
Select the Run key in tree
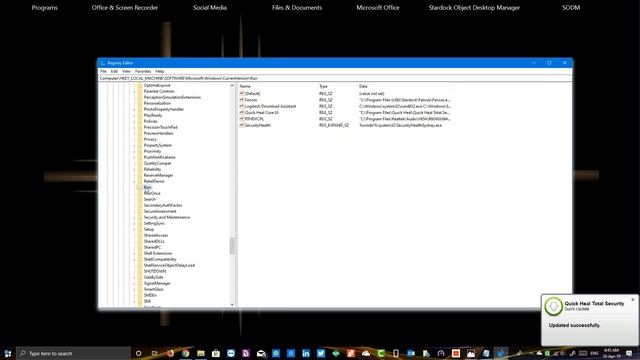click(147, 187)
